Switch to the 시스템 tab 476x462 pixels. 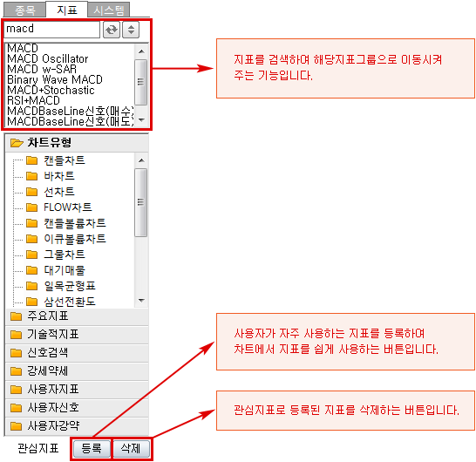(109, 10)
